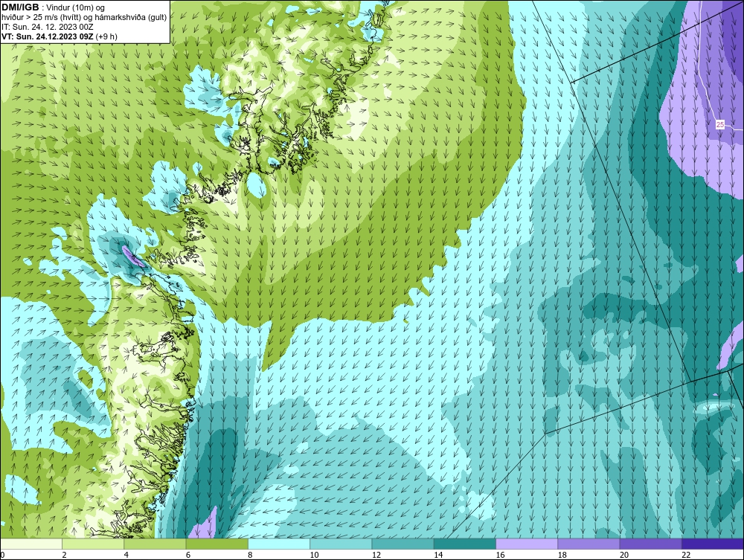Click the '10' label on the color scale
The width and height of the screenshot is (744, 560).
(x=314, y=555)
